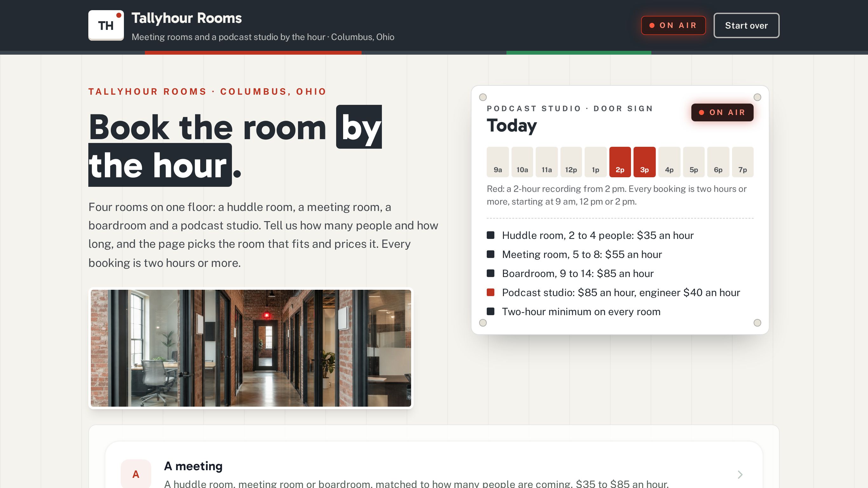Click 'Two-hour minimum on every room'
The image size is (868, 488).
pyautogui.click(x=581, y=311)
